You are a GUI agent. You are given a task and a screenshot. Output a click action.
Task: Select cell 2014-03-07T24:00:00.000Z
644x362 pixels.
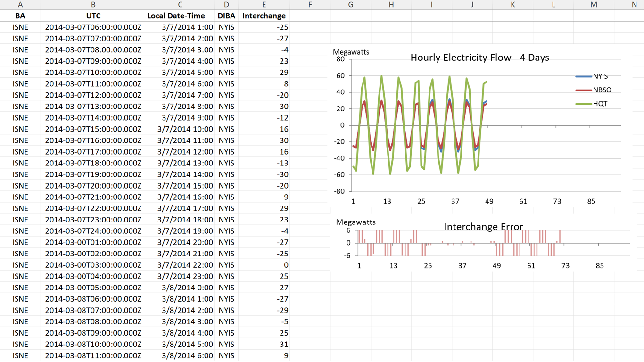point(93,231)
